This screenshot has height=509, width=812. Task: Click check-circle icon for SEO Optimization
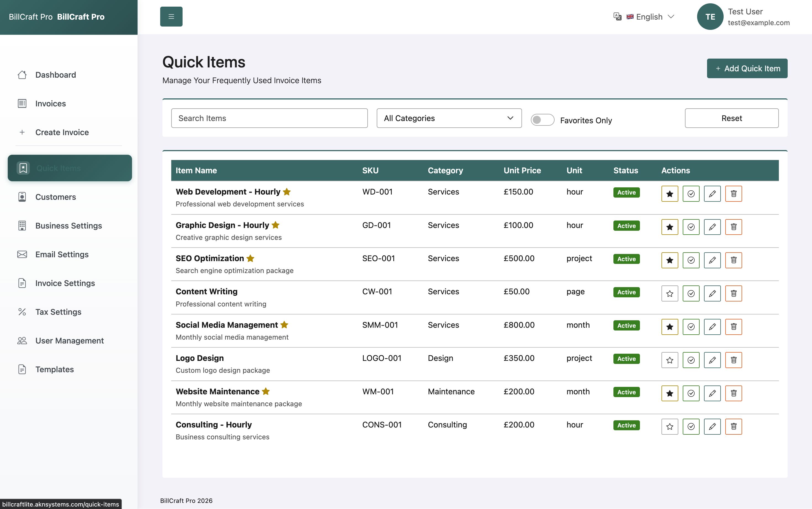(x=691, y=260)
